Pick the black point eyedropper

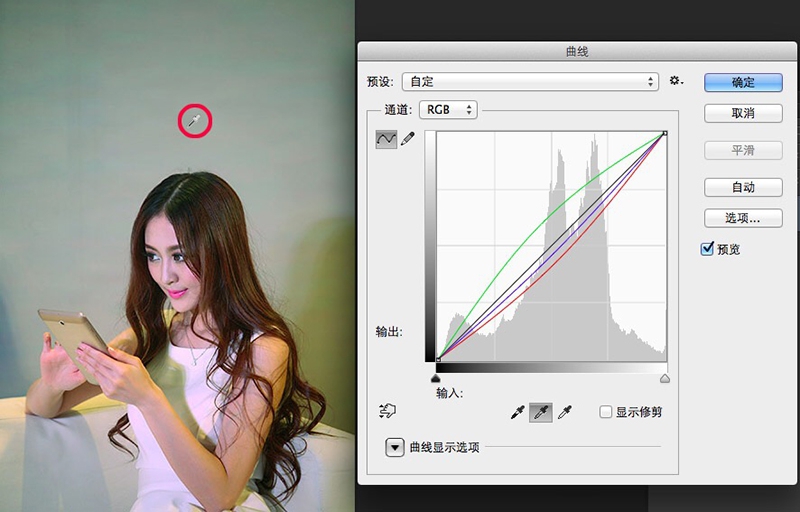point(517,412)
